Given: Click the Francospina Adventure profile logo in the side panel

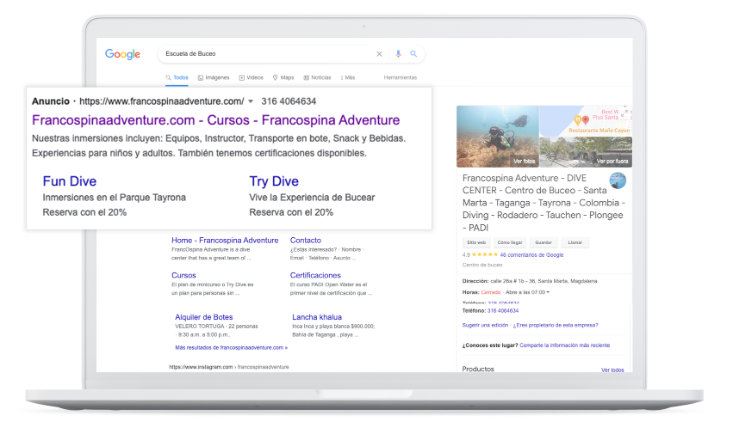Looking at the screenshot, I should [x=617, y=181].
